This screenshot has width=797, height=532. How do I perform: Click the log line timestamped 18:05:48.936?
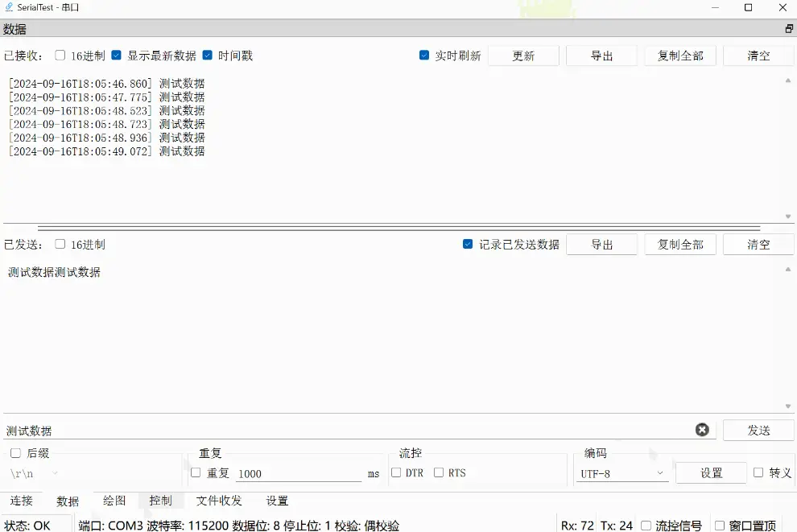[x=107, y=138]
